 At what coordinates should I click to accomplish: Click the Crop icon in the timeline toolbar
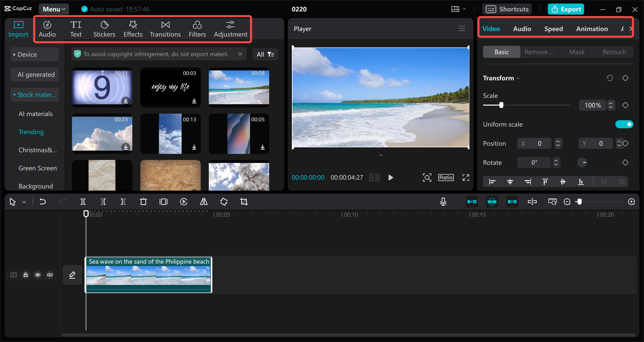click(x=244, y=201)
